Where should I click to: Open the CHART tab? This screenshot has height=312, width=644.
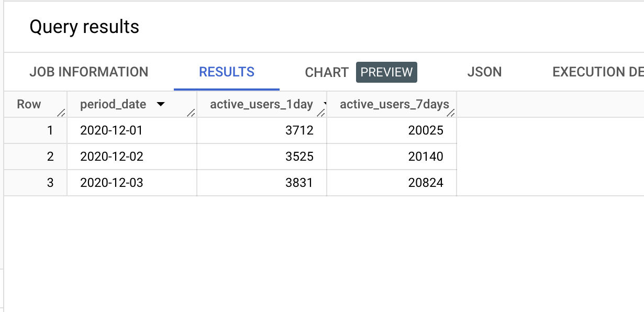[327, 72]
